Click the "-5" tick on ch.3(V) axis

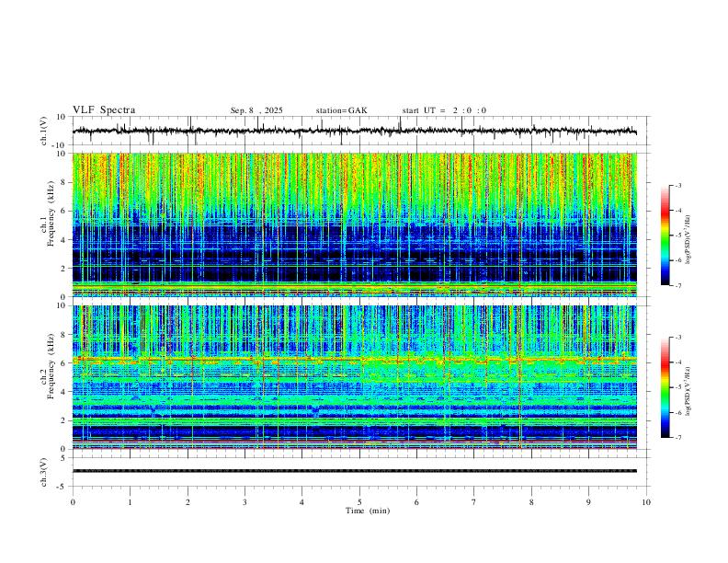[x=63, y=487]
